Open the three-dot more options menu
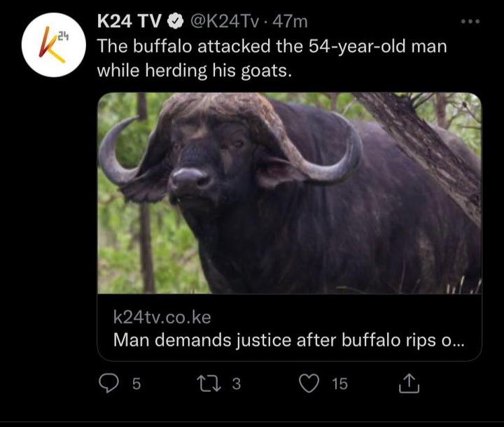This screenshot has height=427, width=504. (470, 22)
